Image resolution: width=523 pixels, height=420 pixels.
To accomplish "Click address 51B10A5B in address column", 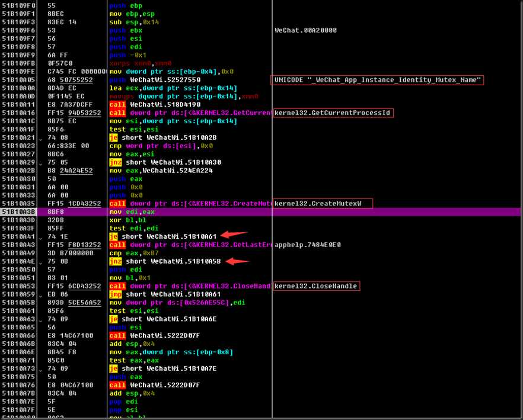I will pyautogui.click(x=18, y=303).
